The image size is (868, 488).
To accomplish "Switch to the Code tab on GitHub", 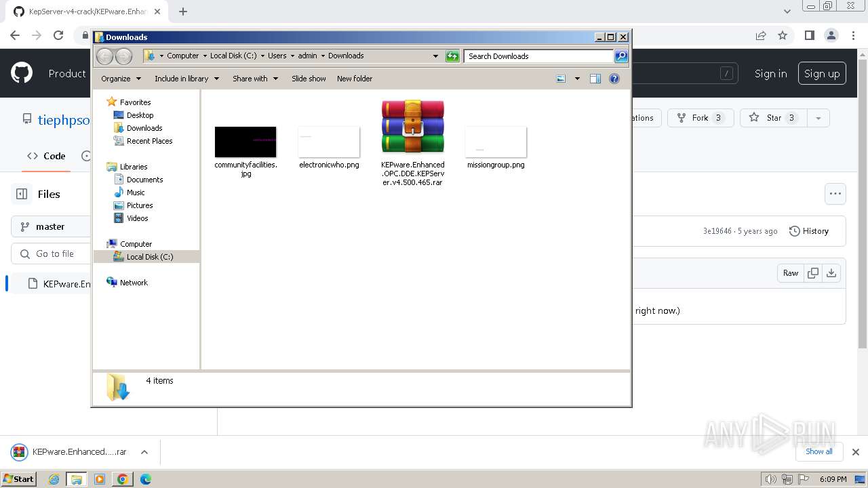I will [46, 156].
